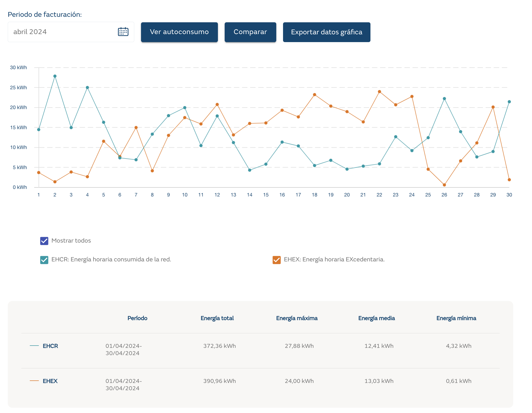Click the billing period field 'abril 2024'
This screenshot has height=413, width=532.
[71, 32]
